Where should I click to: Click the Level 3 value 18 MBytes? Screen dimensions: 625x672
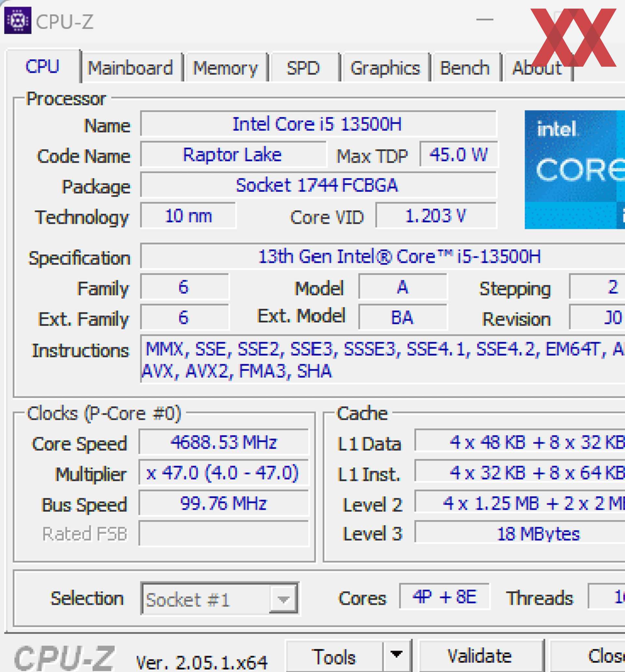520,533
